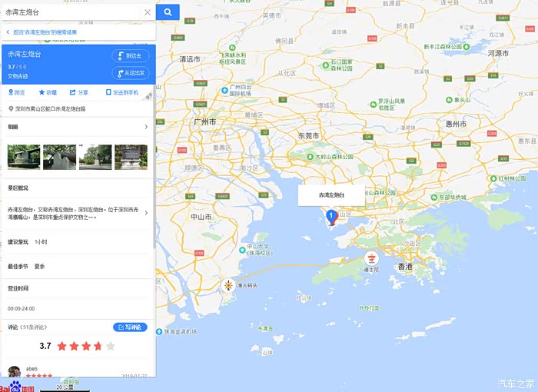Open the stone tablet photo thumbnail
This screenshot has height=392, width=538.
click(x=131, y=157)
